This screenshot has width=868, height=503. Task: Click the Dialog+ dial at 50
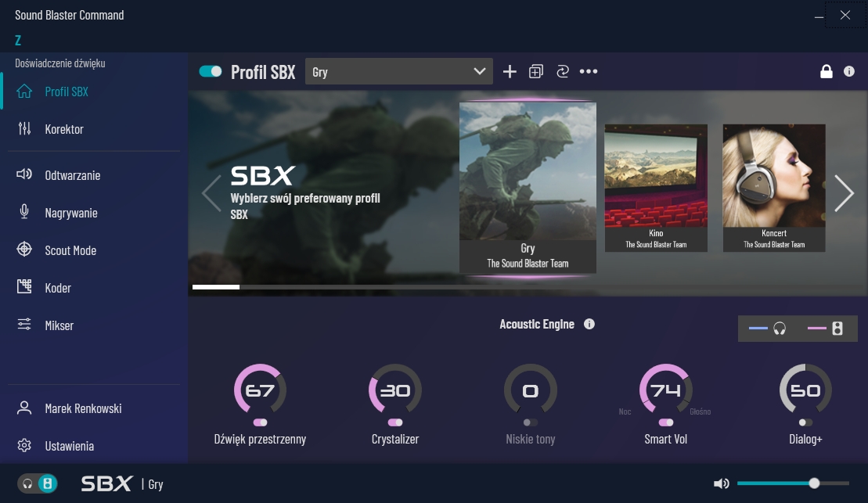pos(805,390)
